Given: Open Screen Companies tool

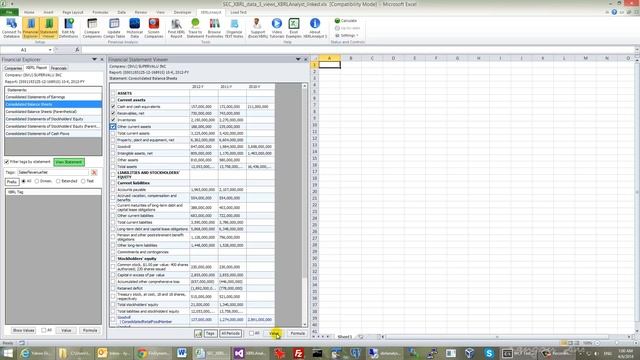Looking at the screenshot, I should pyautogui.click(x=154, y=28).
